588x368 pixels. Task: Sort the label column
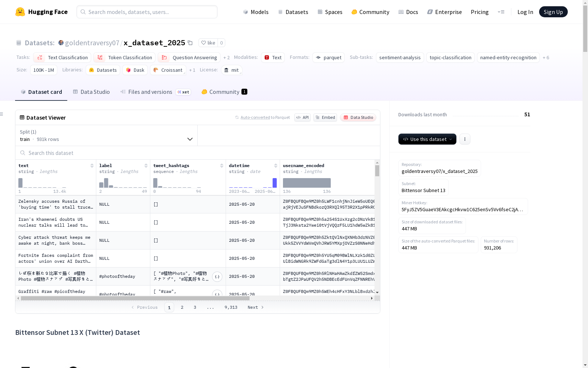coord(146,166)
